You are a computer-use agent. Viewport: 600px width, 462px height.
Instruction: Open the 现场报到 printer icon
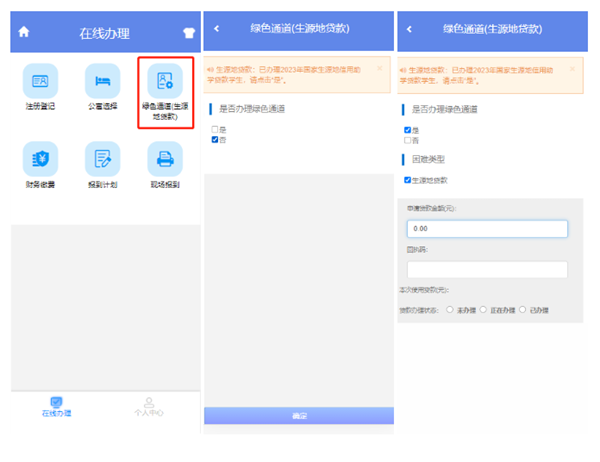[x=165, y=159]
